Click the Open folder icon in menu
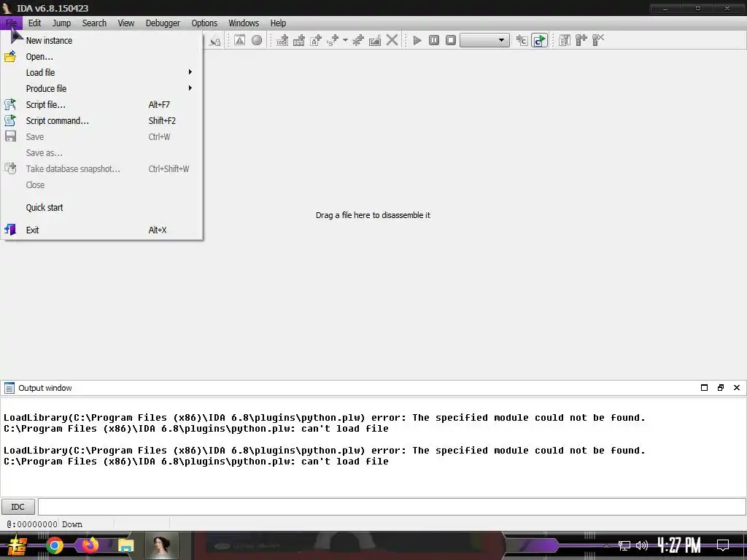This screenshot has height=560, width=747. (x=10, y=57)
